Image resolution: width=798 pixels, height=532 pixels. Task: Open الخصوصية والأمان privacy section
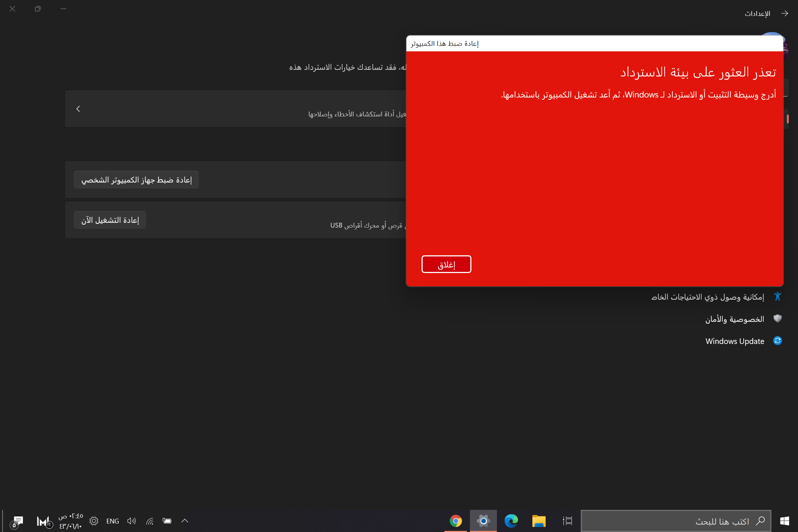[x=734, y=319]
